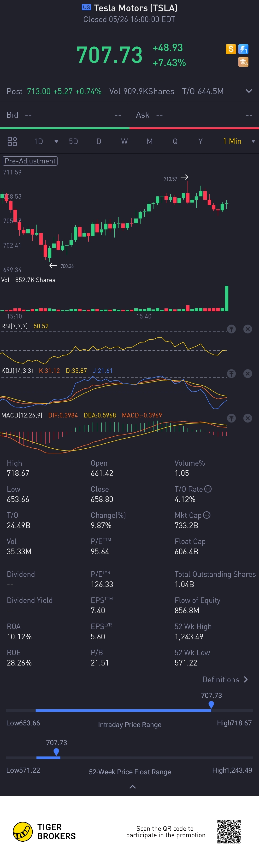259x868 pixels.
Task: Open Mkt Cap info bubble
Action: pos(207,515)
